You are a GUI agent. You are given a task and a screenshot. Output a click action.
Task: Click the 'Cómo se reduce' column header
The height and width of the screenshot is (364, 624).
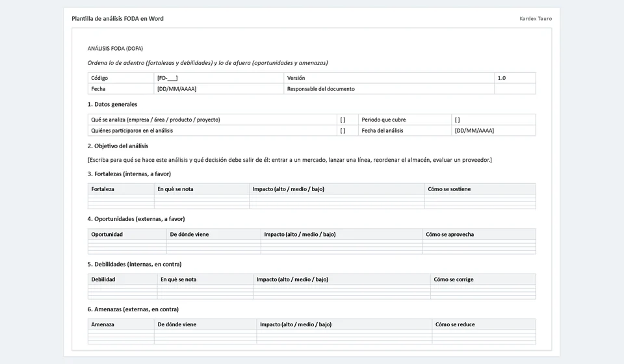(484, 324)
